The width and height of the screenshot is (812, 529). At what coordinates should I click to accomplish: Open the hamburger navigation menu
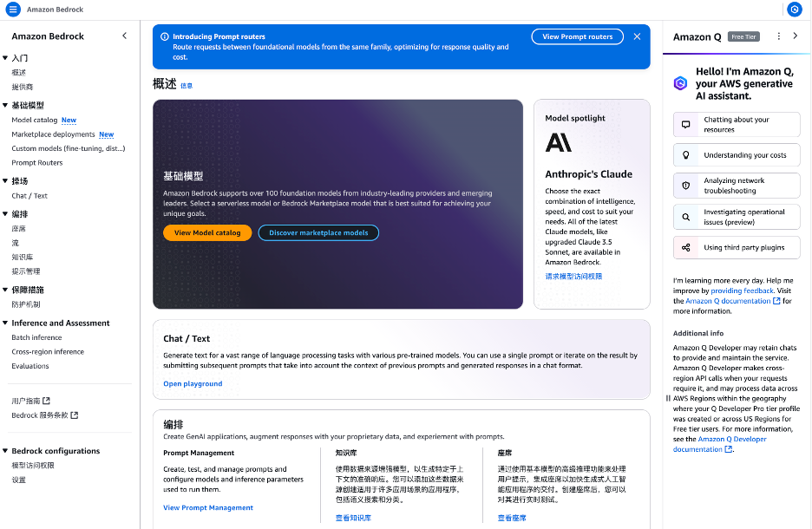click(x=13, y=10)
